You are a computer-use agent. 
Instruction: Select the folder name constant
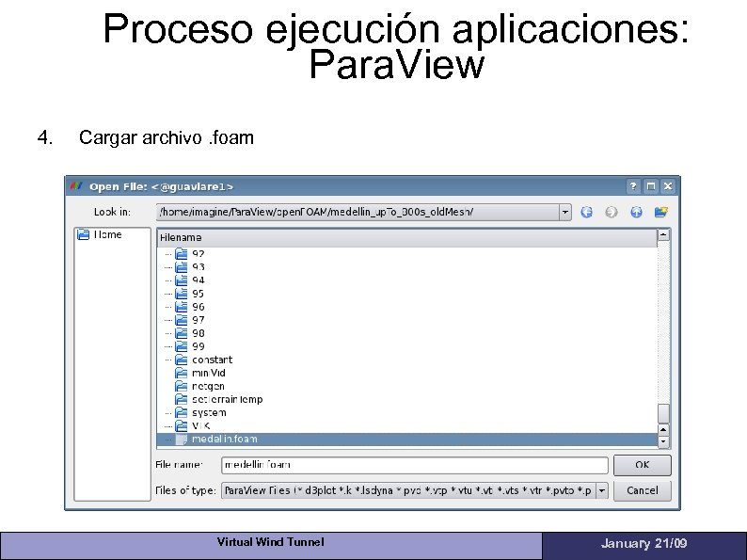click(x=212, y=360)
